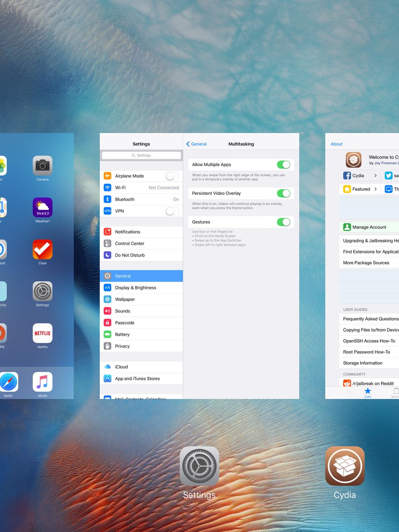Tap About button in Cydia
The width and height of the screenshot is (399, 532).
pos(336,144)
